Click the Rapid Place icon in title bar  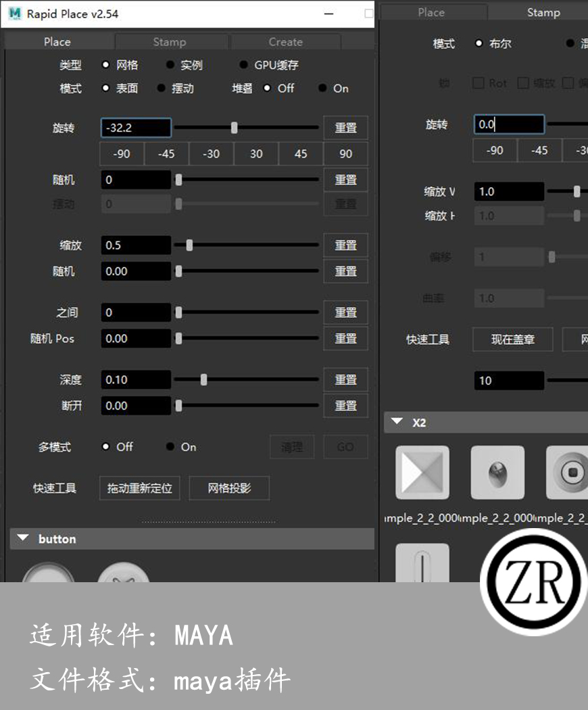[x=15, y=14]
